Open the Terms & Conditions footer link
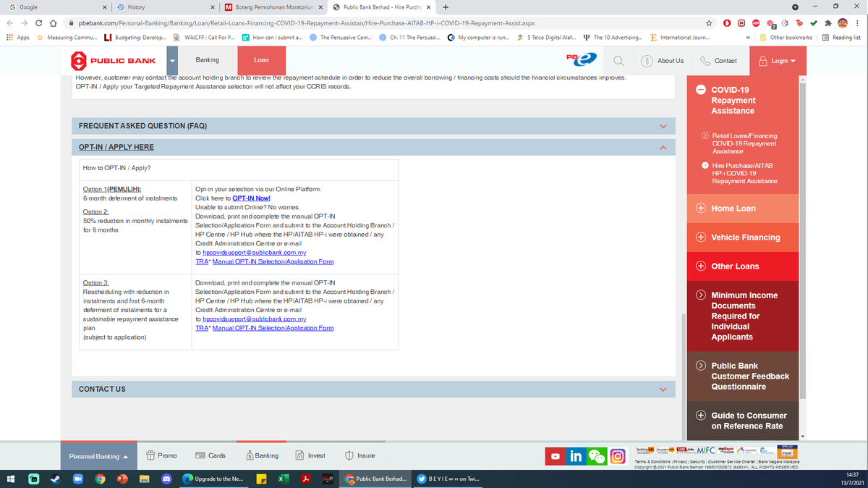Viewport: 868px width, 488px height. click(x=652, y=461)
